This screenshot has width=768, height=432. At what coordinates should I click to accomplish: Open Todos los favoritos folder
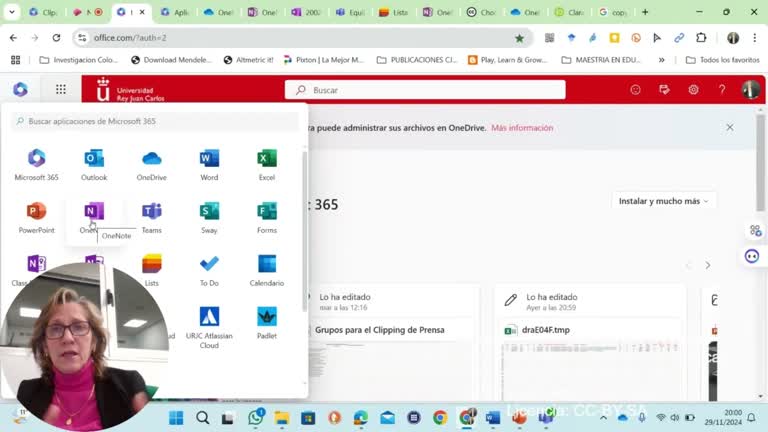point(722,60)
